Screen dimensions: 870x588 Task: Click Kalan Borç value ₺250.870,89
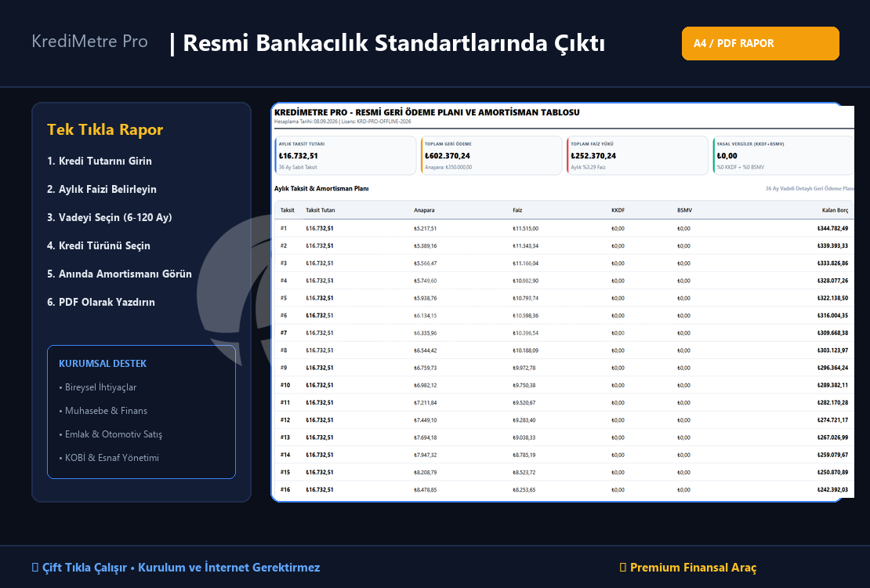pyautogui.click(x=832, y=473)
